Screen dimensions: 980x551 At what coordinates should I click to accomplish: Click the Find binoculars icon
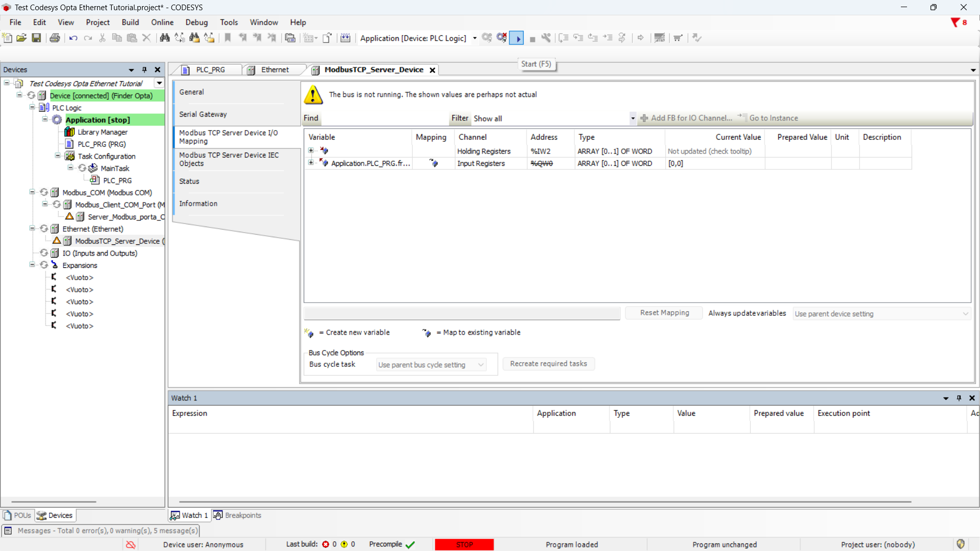pyautogui.click(x=164, y=38)
